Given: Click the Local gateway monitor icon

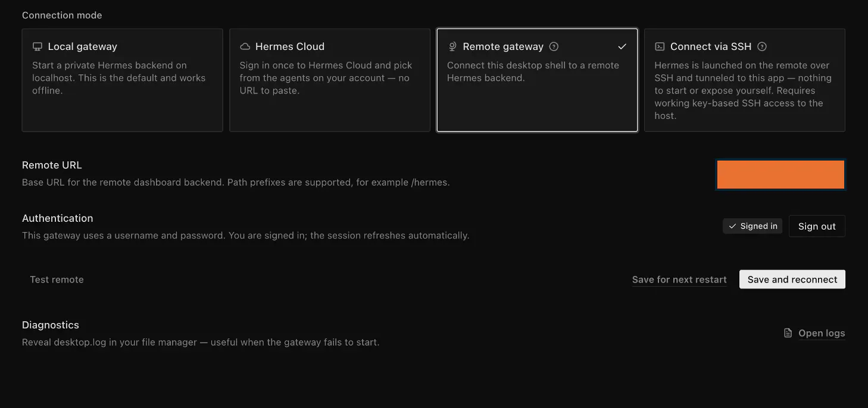Looking at the screenshot, I should click(38, 46).
